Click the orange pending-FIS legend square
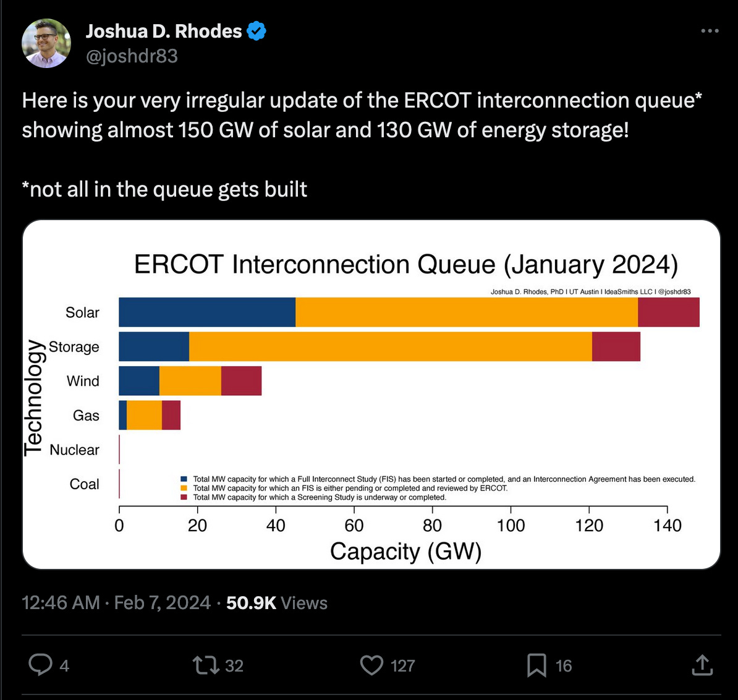 coord(183,488)
